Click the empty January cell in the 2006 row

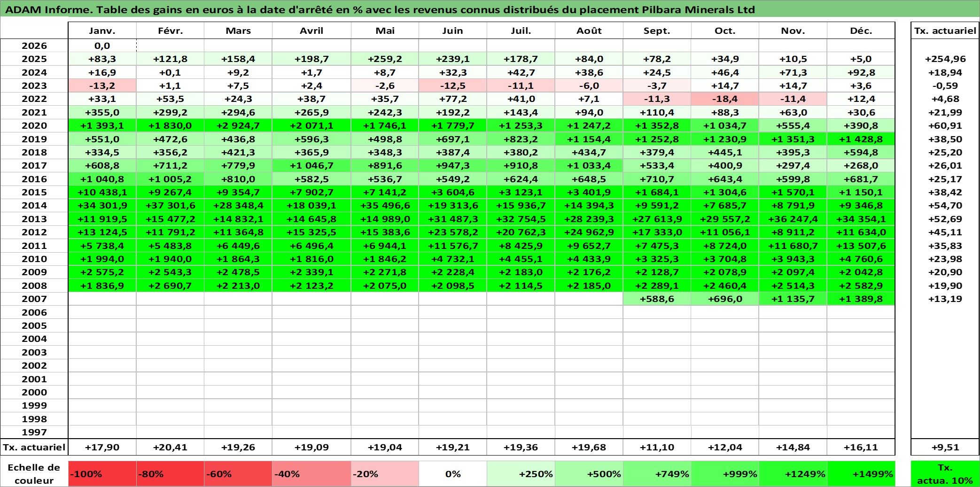(102, 312)
